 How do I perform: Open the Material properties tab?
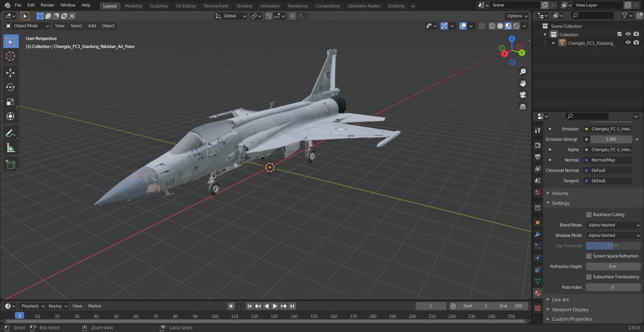(537, 293)
